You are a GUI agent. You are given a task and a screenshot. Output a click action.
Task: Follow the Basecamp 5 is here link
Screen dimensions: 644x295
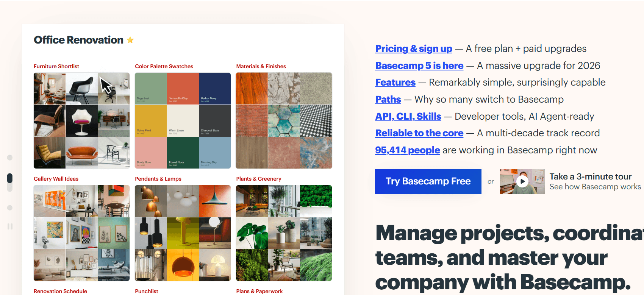point(419,66)
